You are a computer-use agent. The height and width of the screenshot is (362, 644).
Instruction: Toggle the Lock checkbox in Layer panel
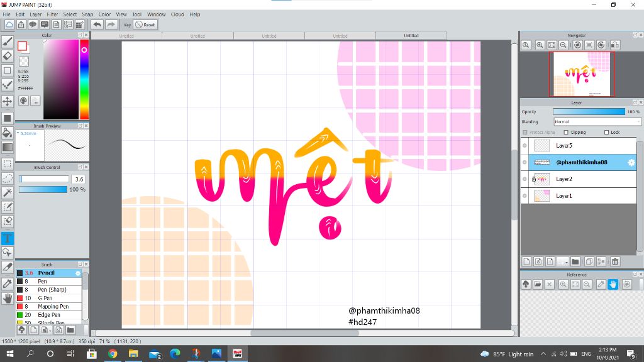606,132
